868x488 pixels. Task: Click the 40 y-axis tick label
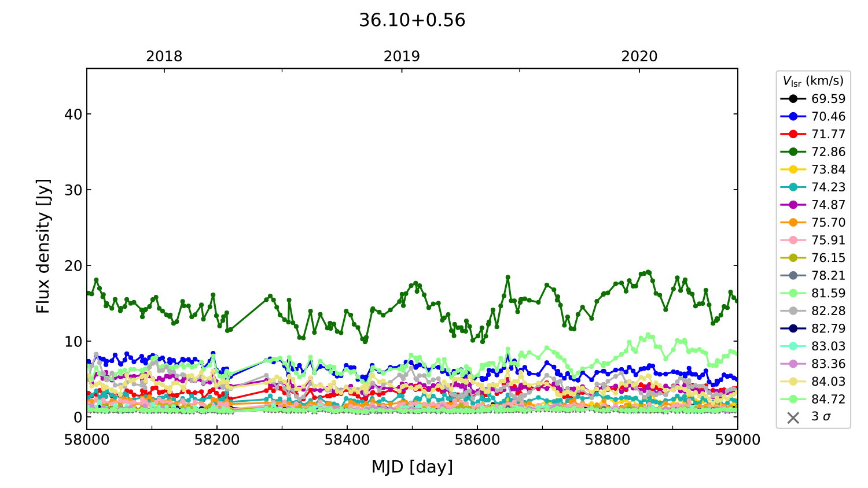[x=73, y=114]
